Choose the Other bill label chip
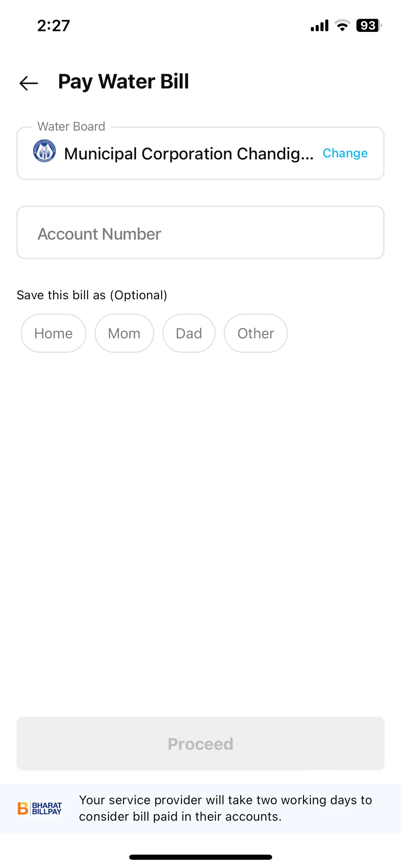Image resolution: width=401 pixels, height=868 pixels. click(x=256, y=333)
